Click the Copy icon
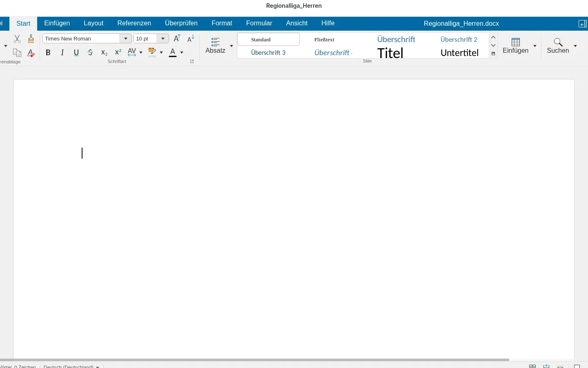Viewport: 588px width, 368px height. click(x=17, y=53)
